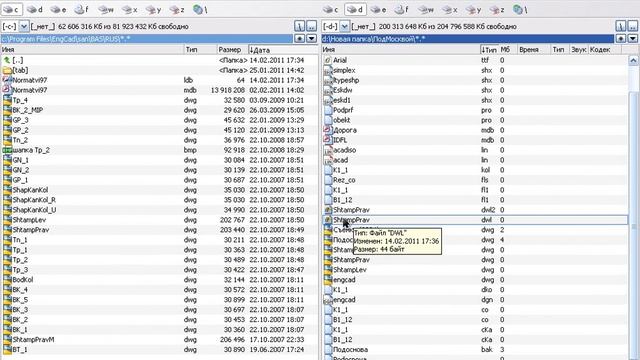Select network drive w in left panel
640x360 pixels.
tap(106, 9)
